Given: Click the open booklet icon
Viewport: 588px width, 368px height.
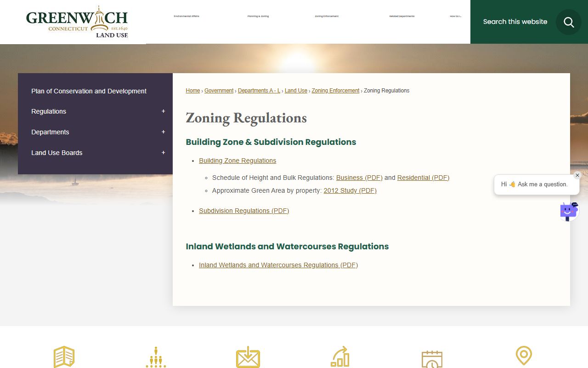Looking at the screenshot, I should point(64,357).
